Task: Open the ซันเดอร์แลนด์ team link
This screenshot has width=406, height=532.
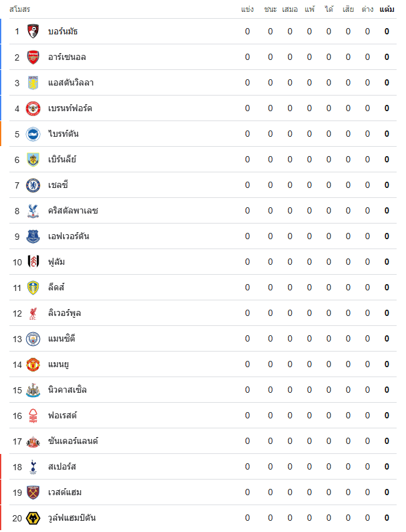Action: [x=73, y=441]
